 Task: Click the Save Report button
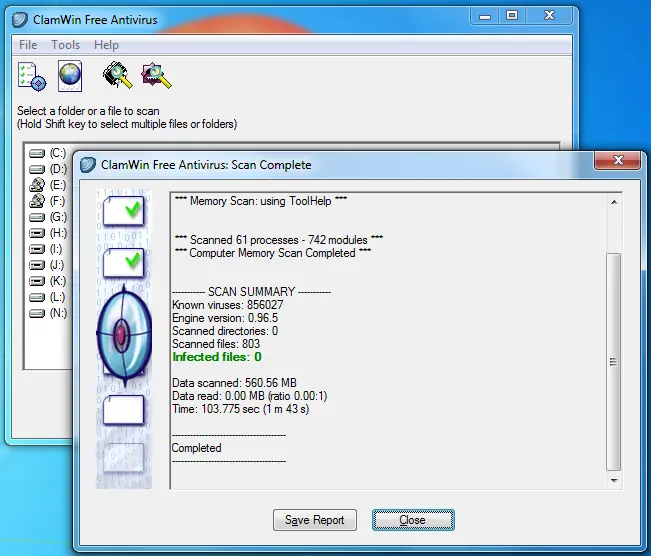(315, 520)
